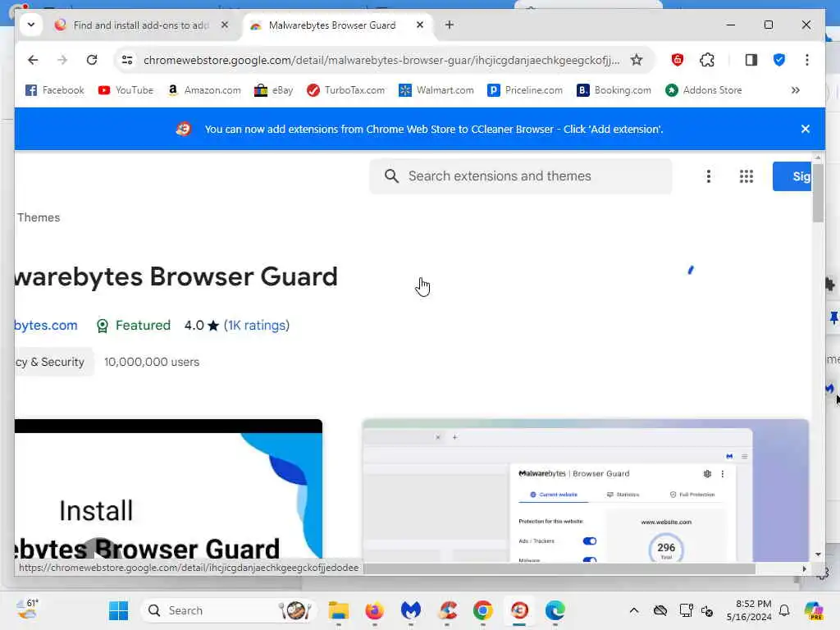840x630 pixels.
Task: Open the blue shield security icon
Action: (x=779, y=60)
